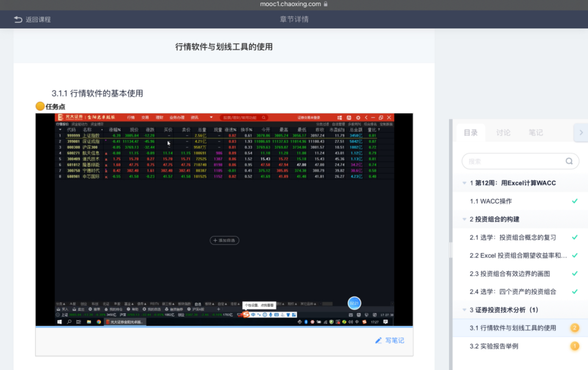Switch to the 笔记 tab
Image resolution: width=588 pixels, height=370 pixels.
coord(536,132)
